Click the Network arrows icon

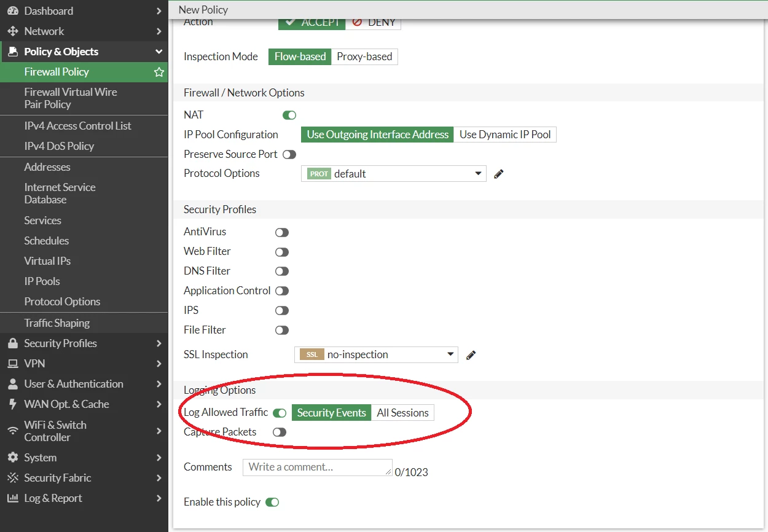(x=13, y=31)
